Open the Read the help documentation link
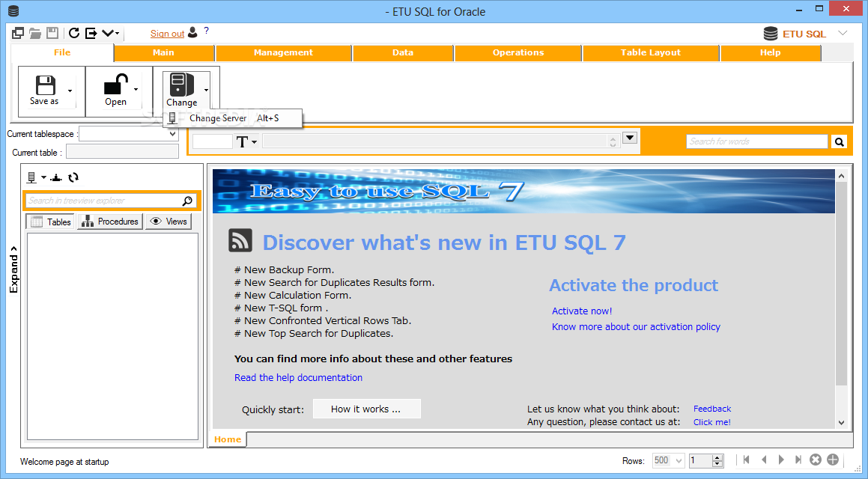This screenshot has width=868, height=479. click(298, 378)
